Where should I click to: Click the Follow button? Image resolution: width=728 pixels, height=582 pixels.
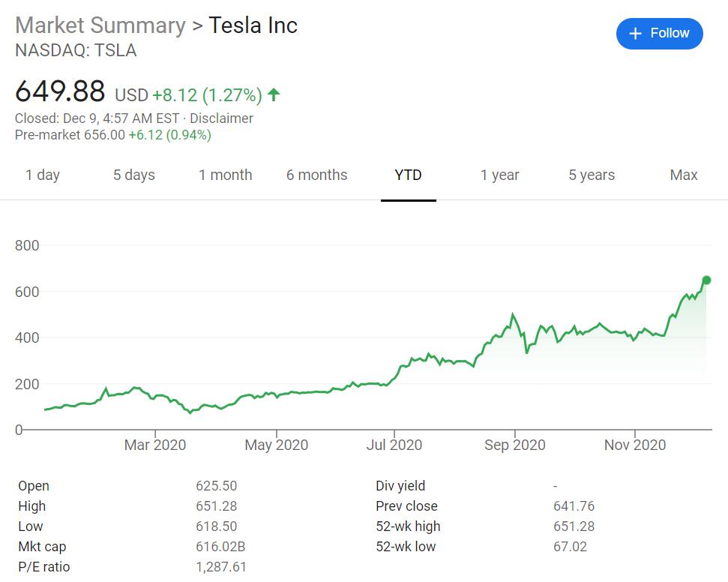click(659, 34)
